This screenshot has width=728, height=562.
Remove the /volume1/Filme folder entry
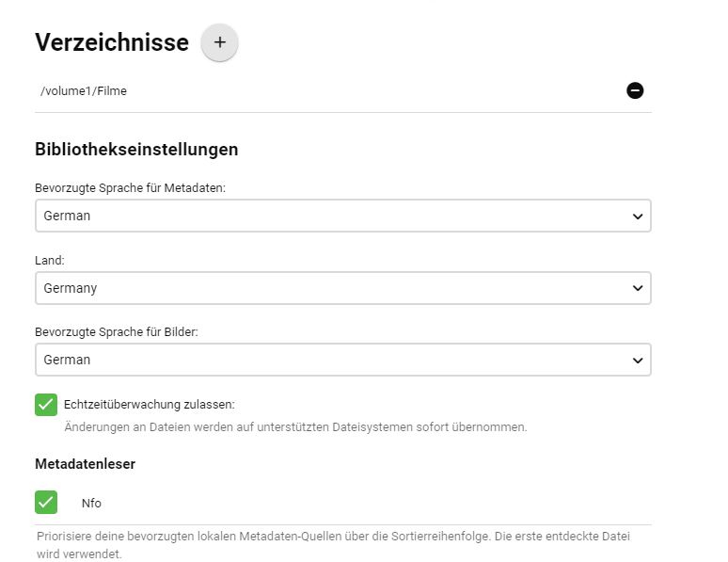[x=635, y=91]
